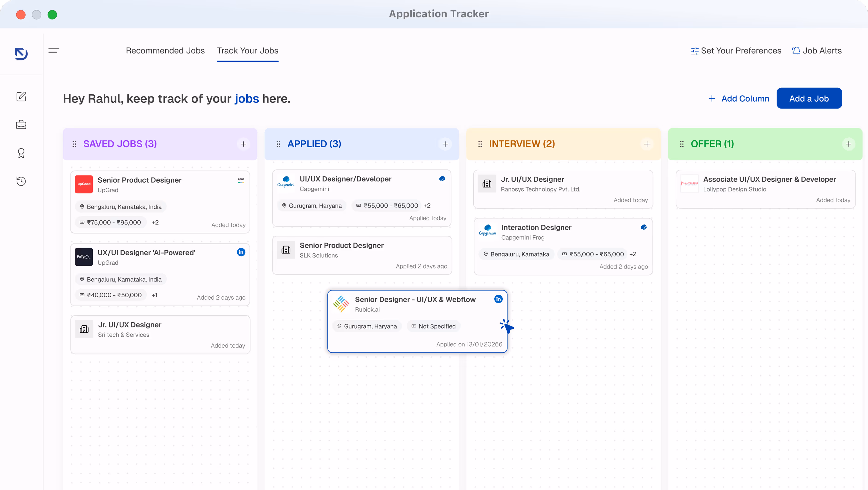Open the history clock icon in sidebar
868x490 pixels.
21,181
